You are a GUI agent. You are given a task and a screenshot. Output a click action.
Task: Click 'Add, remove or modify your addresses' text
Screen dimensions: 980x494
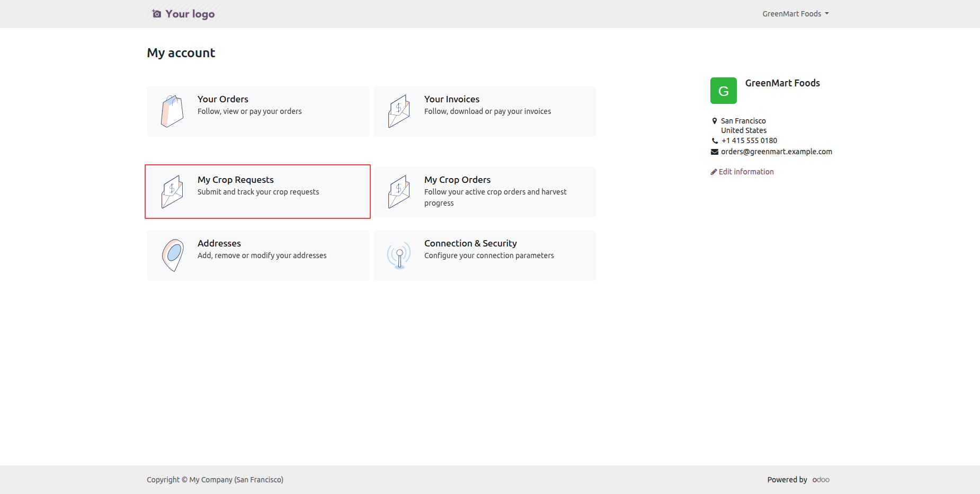coord(262,255)
